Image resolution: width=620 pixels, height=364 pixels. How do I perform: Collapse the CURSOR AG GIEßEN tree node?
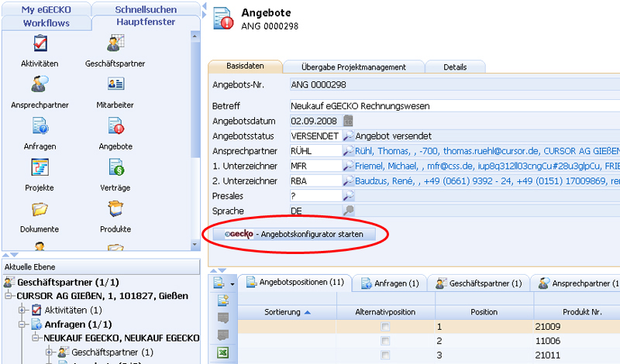(9, 296)
